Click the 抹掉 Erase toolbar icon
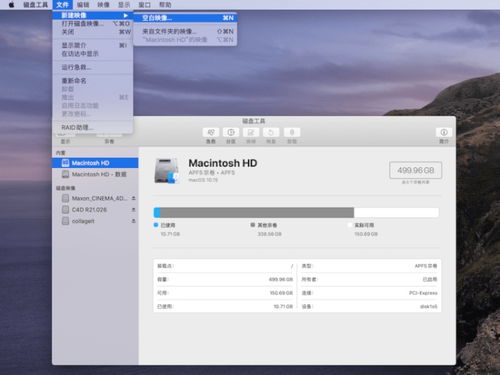This screenshot has height=375, width=500. [x=251, y=132]
